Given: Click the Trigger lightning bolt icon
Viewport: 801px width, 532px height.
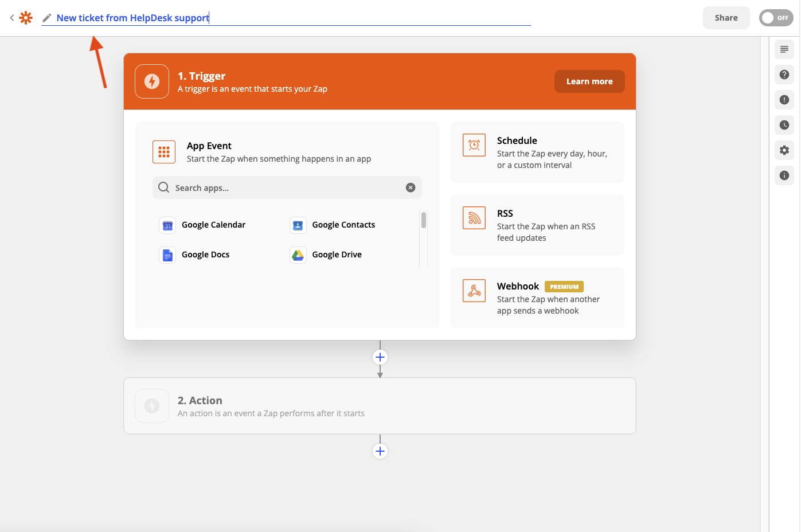Looking at the screenshot, I should pyautogui.click(x=152, y=81).
